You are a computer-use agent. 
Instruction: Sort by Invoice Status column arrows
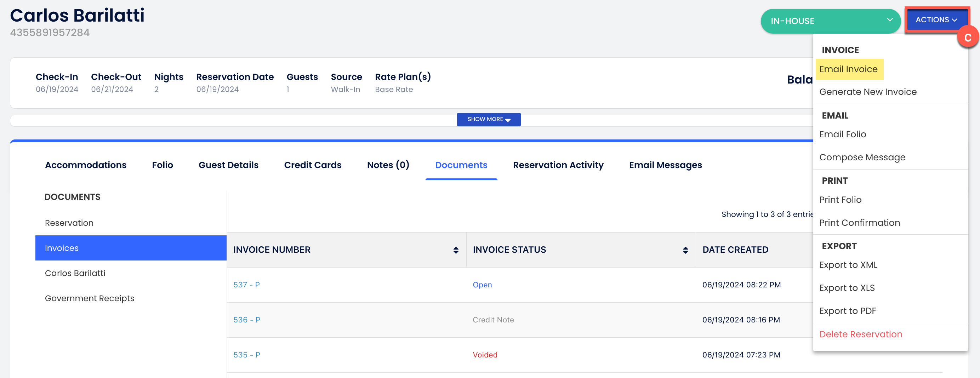click(x=685, y=250)
